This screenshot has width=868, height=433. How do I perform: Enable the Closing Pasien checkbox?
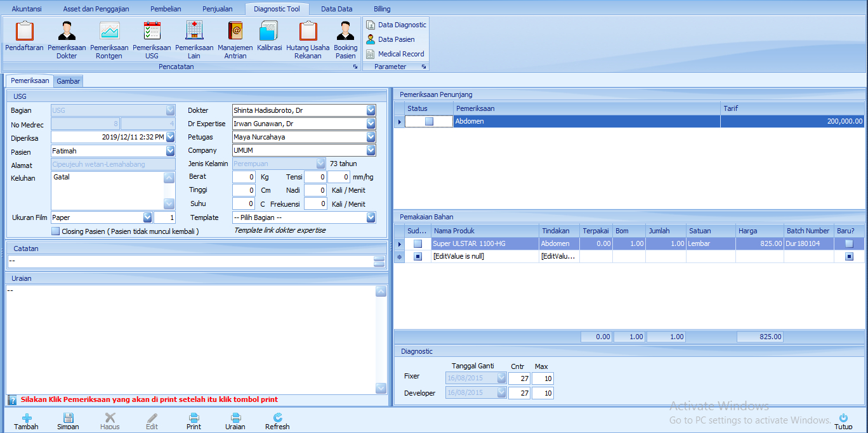(56, 231)
